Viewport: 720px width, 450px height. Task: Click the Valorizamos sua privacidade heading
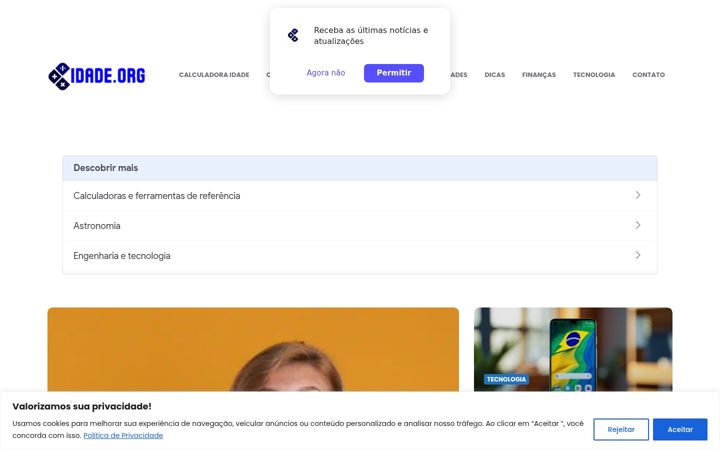click(x=82, y=406)
